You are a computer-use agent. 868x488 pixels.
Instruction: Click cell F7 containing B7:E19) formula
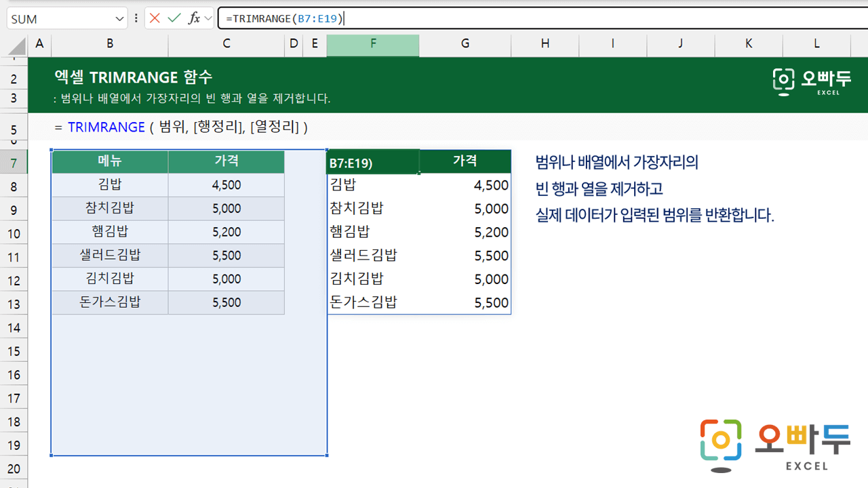(373, 162)
